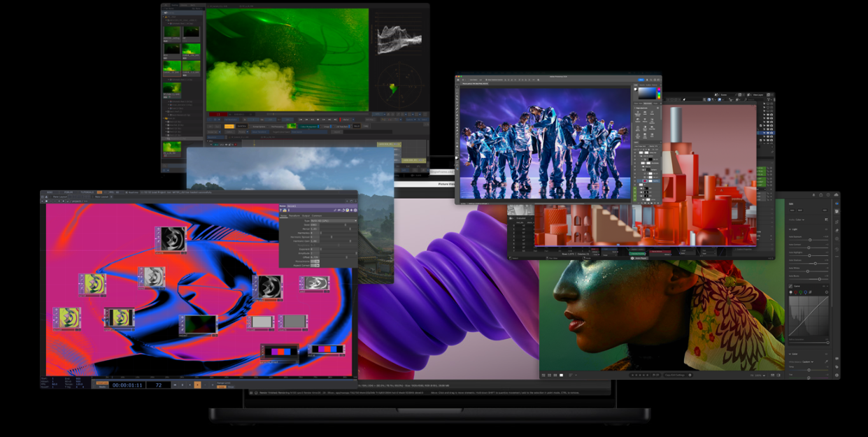868x437 pixels.
Task: Open the Transform tab in Noise parameters
Action: [x=295, y=216]
